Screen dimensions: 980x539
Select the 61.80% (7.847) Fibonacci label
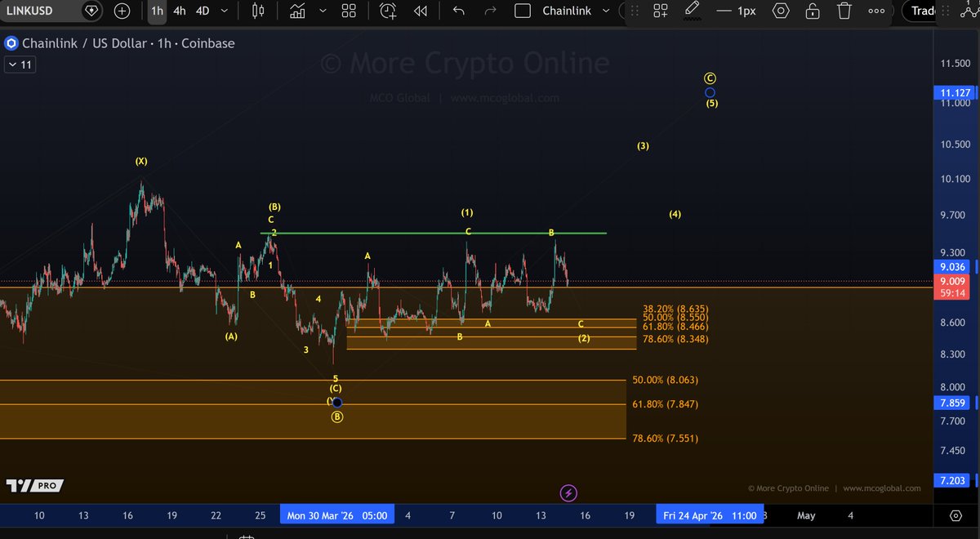[665, 404]
